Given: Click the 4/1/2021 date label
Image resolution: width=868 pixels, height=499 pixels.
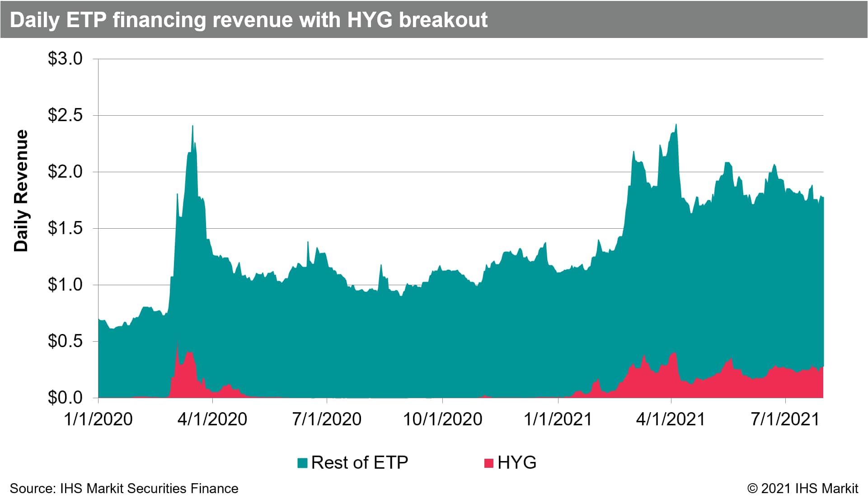Looking at the screenshot, I should click(671, 419).
